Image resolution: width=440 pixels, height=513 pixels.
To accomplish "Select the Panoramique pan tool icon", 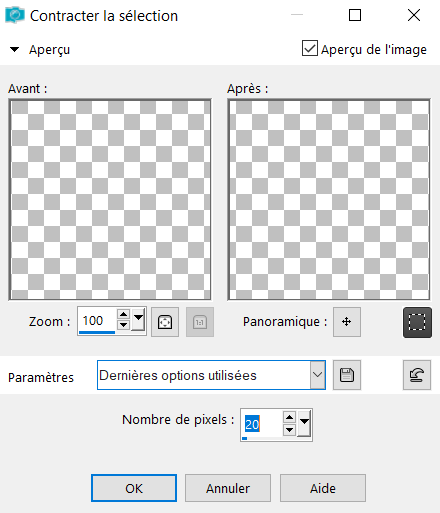I will click(347, 322).
